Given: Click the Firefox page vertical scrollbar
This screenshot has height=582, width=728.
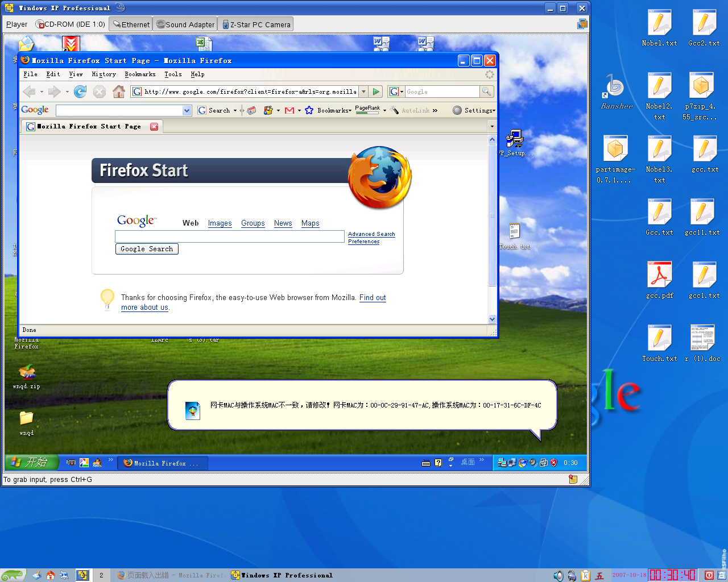Looking at the screenshot, I should 493,229.
